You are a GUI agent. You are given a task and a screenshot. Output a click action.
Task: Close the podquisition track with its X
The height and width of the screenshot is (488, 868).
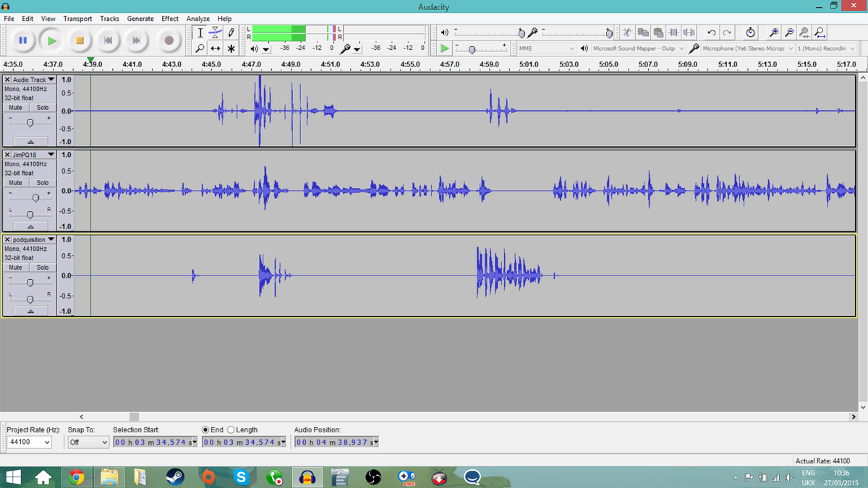[7, 239]
